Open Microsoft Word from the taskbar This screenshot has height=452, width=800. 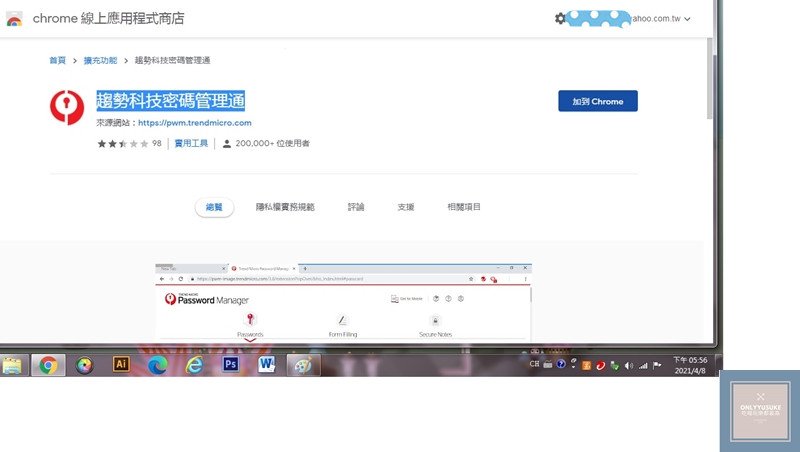tap(267, 364)
